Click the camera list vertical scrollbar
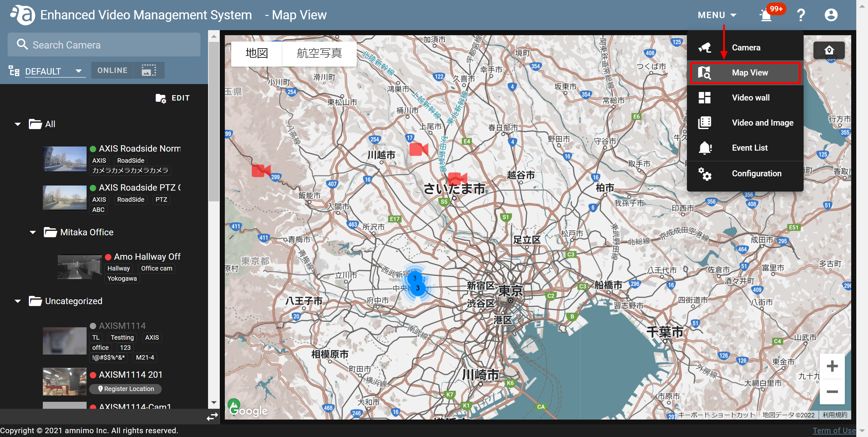The image size is (868, 437). pyautogui.click(x=214, y=121)
